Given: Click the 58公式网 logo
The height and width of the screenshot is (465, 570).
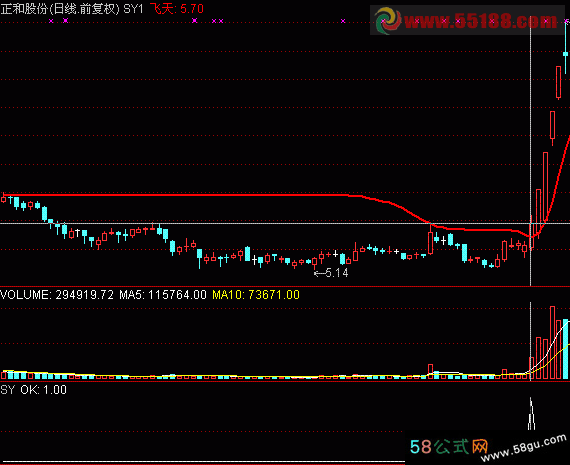Looking at the screenshot, I should (449, 446).
